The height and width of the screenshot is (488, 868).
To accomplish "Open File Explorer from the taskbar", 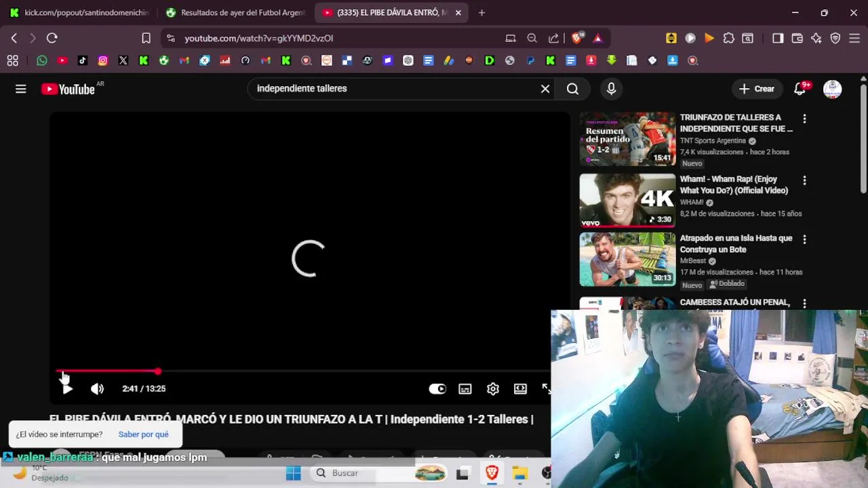I will coord(520,473).
